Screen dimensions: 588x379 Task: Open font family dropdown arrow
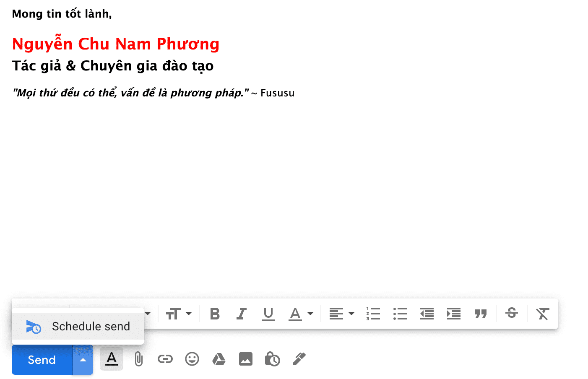(x=148, y=314)
